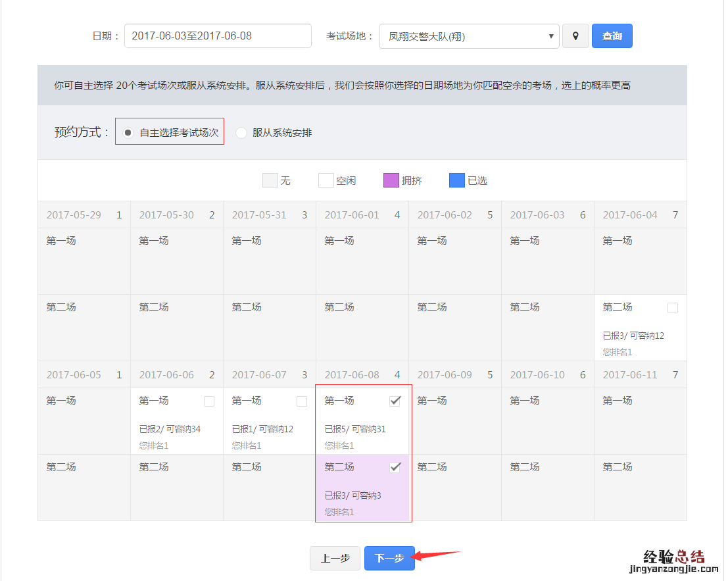This screenshot has height=581, width=728.
Task: Click the blue 已选 legend swatch
Action: point(456,180)
